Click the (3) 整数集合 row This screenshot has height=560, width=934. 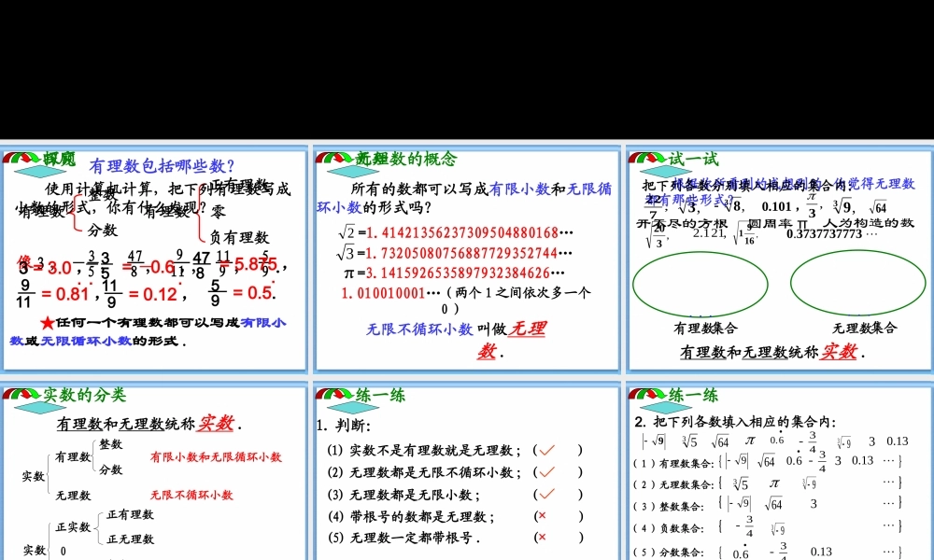[768, 505]
